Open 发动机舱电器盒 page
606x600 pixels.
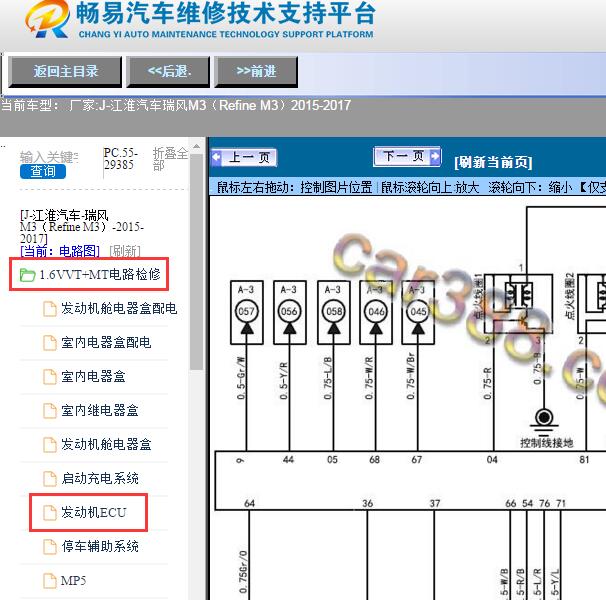(x=106, y=445)
